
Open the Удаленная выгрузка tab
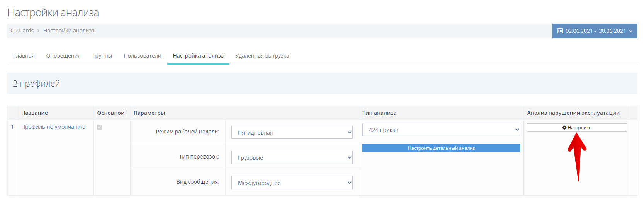(262, 56)
